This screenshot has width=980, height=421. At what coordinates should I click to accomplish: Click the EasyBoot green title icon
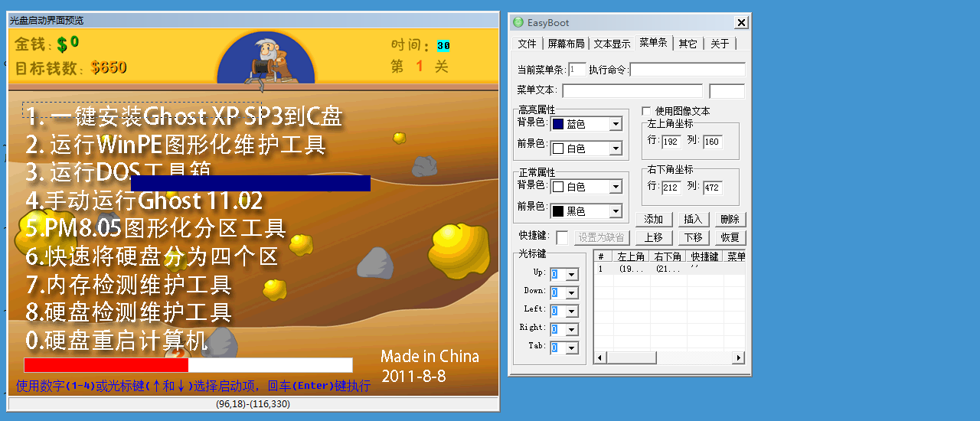[518, 23]
